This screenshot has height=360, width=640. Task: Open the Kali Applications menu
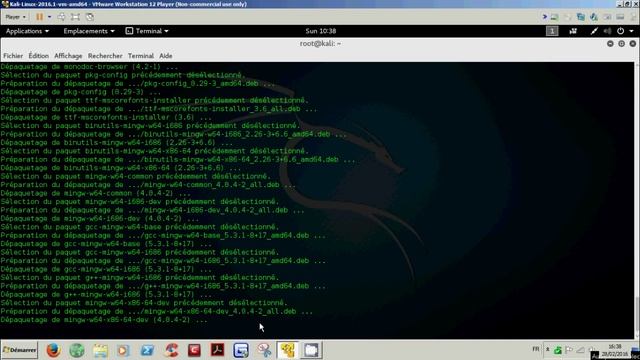[x=27, y=31]
